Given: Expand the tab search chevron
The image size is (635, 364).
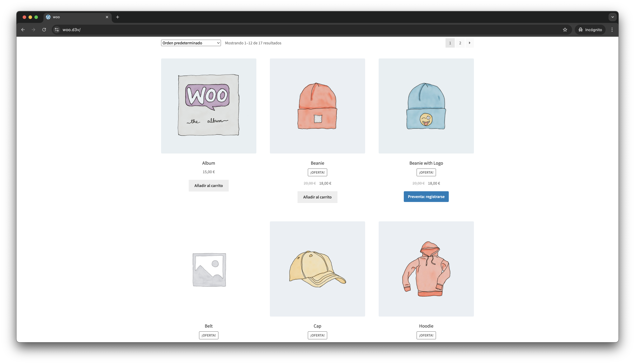Looking at the screenshot, I should click(x=612, y=17).
